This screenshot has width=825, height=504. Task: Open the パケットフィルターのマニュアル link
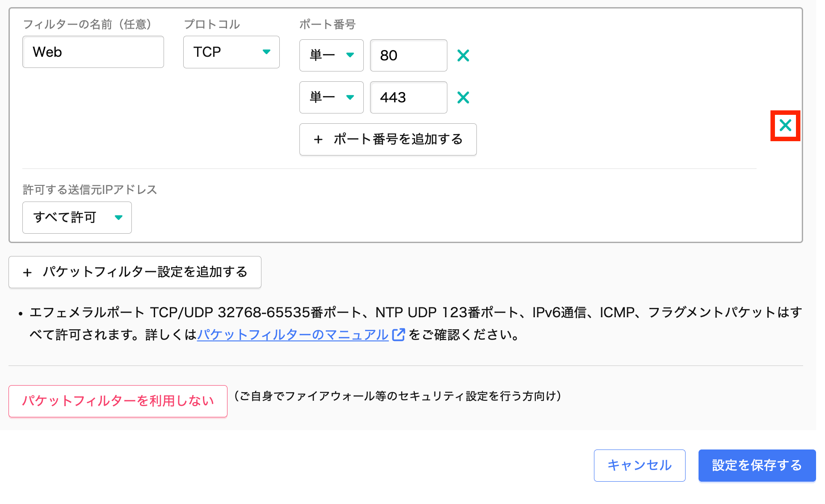click(x=293, y=335)
